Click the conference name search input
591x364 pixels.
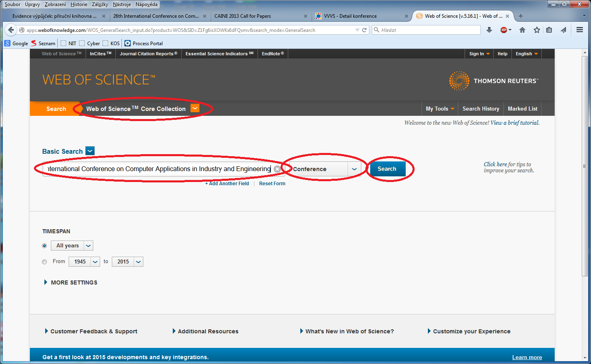[x=163, y=169]
